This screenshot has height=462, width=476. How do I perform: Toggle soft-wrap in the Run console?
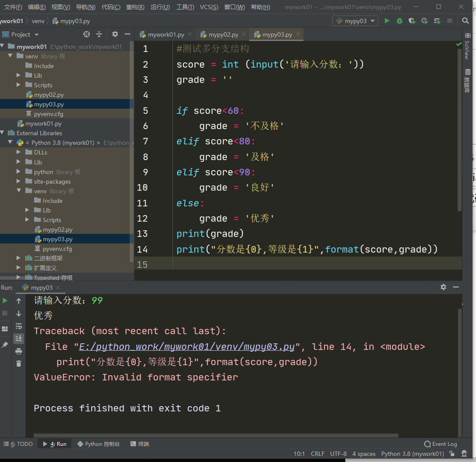click(x=18, y=326)
